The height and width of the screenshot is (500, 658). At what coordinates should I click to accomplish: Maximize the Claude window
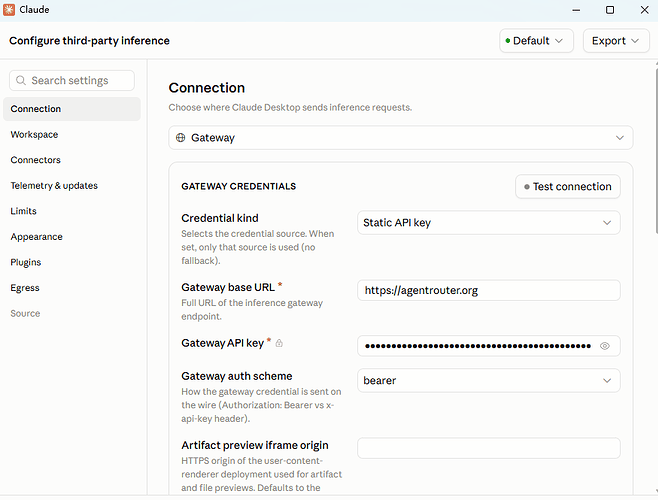610,10
